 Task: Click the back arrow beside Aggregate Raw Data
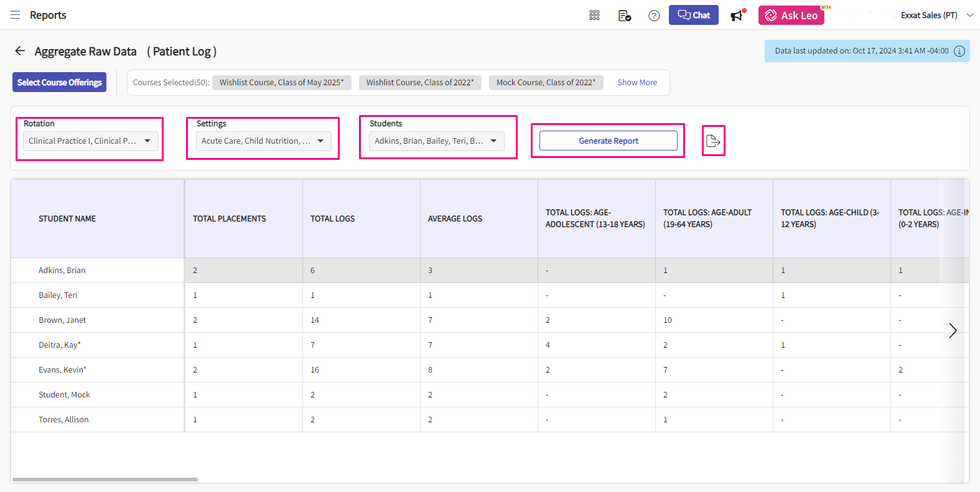click(20, 51)
